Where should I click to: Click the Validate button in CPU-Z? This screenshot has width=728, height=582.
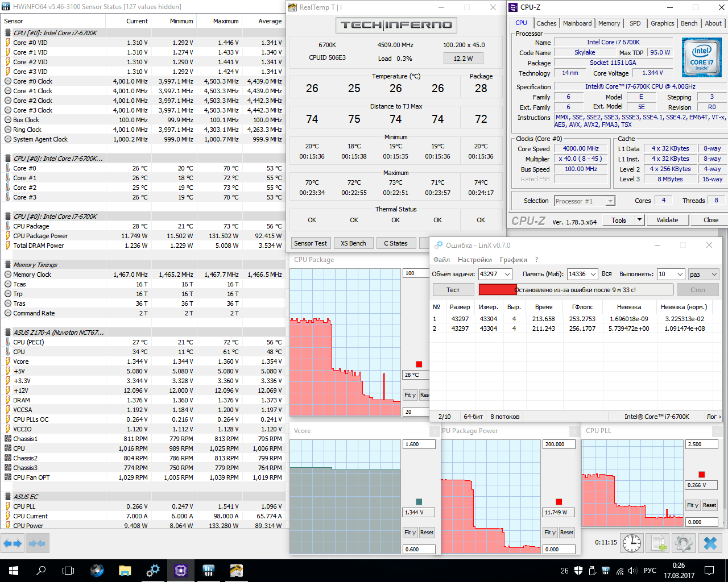pos(667,220)
